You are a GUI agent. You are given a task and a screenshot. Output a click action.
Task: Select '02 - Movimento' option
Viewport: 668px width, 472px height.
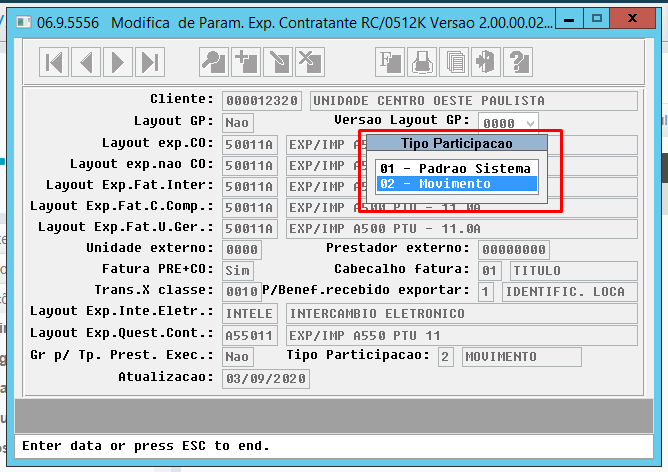coord(457,184)
